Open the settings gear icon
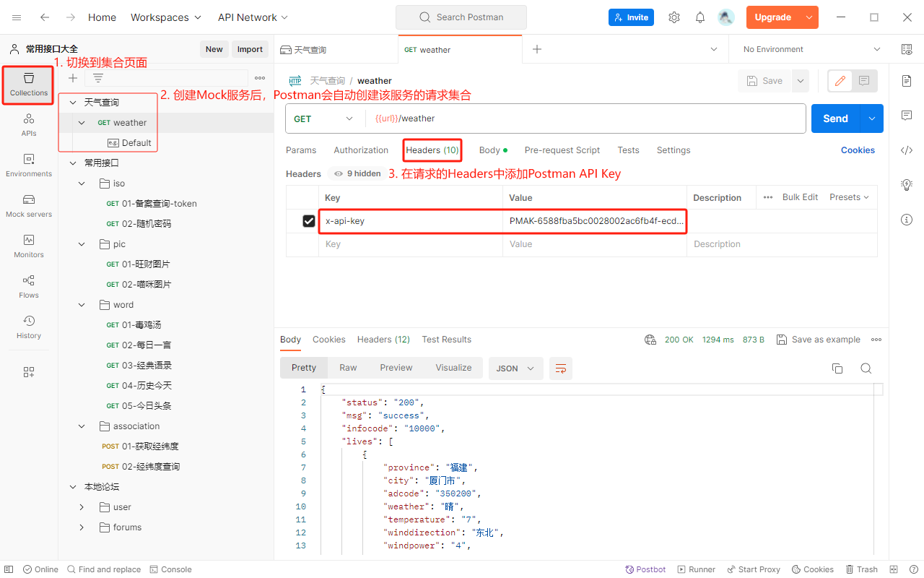This screenshot has width=924, height=578. click(674, 17)
